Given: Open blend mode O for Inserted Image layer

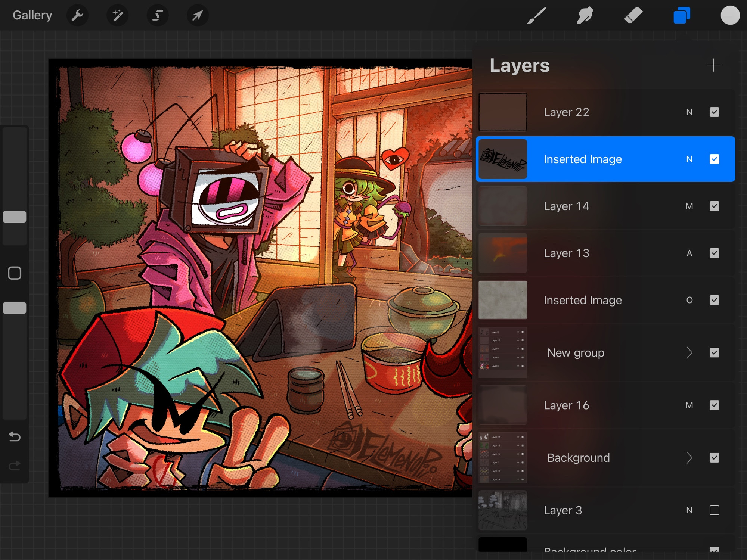Looking at the screenshot, I should (689, 300).
